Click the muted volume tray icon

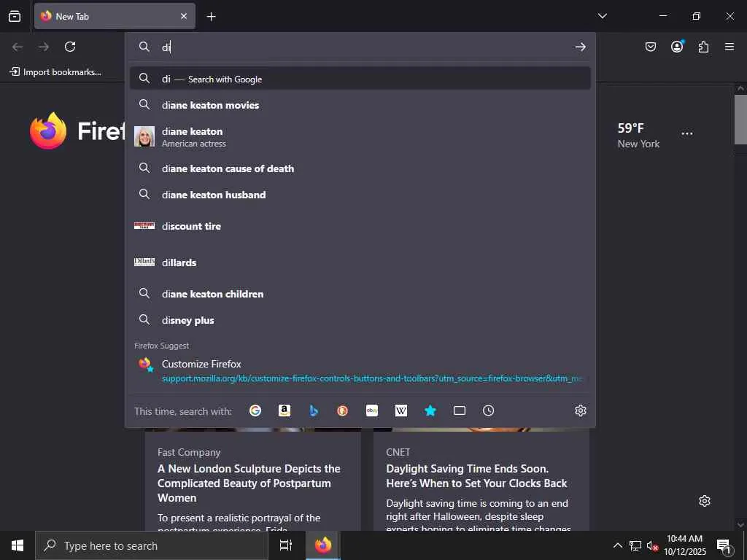tap(652, 545)
